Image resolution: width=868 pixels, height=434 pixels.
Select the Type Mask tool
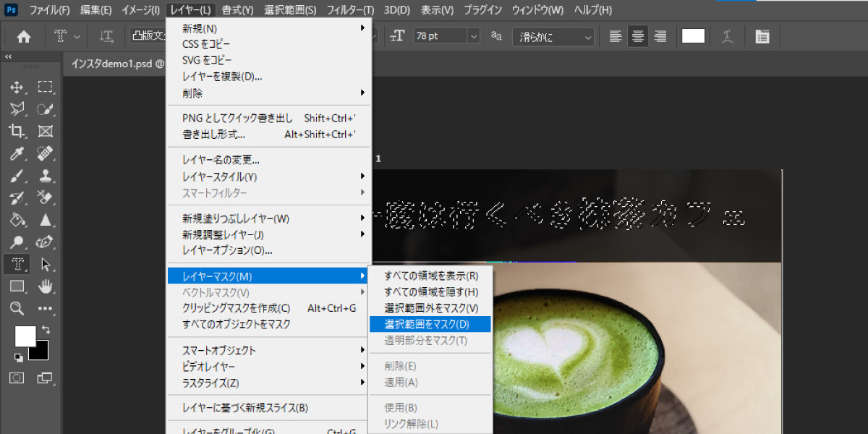click(17, 264)
